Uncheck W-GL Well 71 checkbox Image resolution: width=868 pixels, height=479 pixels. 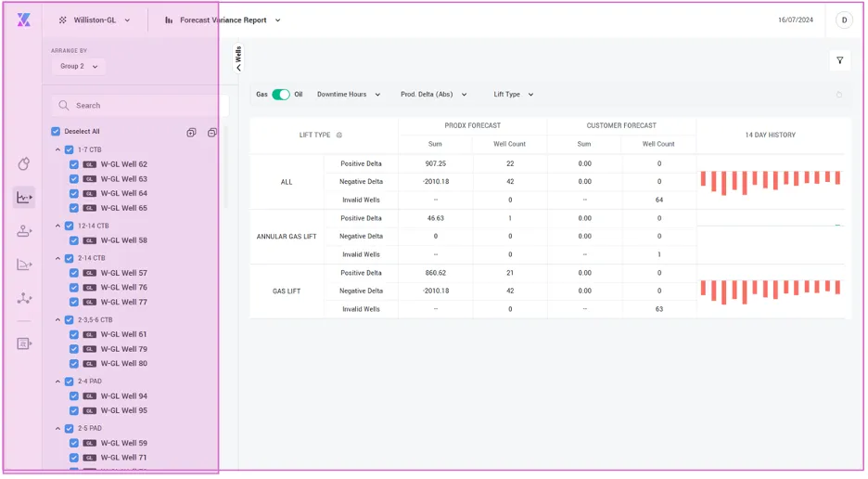[73, 458]
